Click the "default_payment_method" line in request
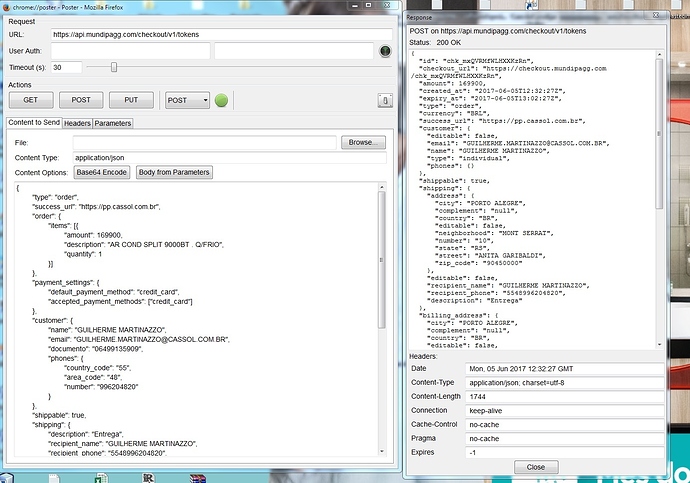The width and height of the screenshot is (690, 483). point(114,292)
